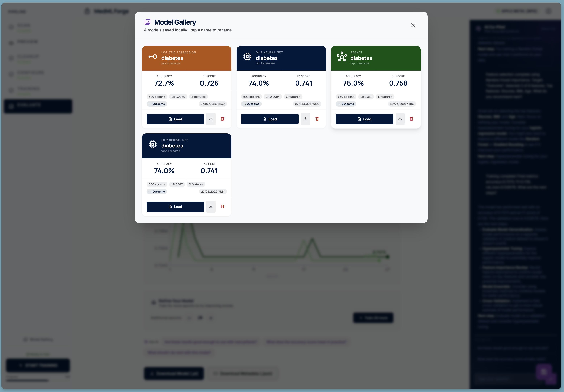564x392 pixels.
Task: Click the 5 features tag
Action: 385,97
